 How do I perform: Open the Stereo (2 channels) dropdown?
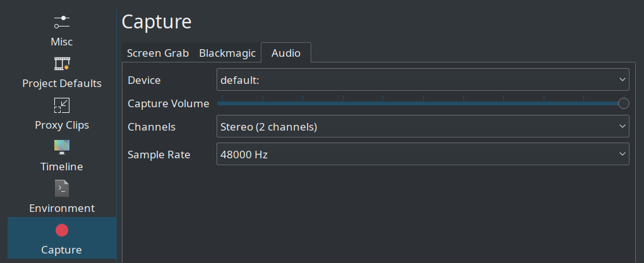422,126
